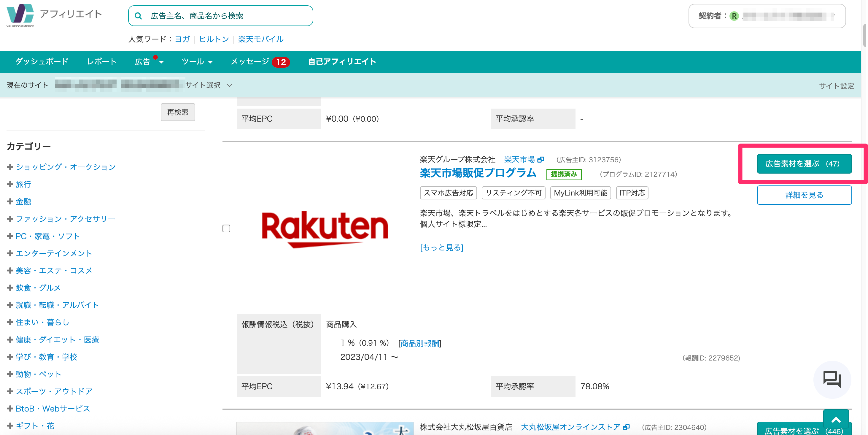Click external link icon beside 楽天市場
Viewport: 868px width, 435px height.
coord(541,159)
